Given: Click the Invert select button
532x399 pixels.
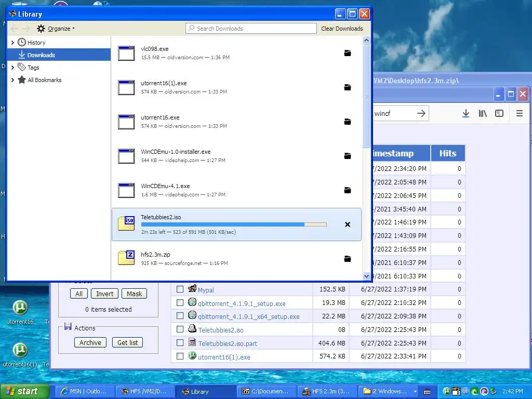Looking at the screenshot, I should click(104, 294).
